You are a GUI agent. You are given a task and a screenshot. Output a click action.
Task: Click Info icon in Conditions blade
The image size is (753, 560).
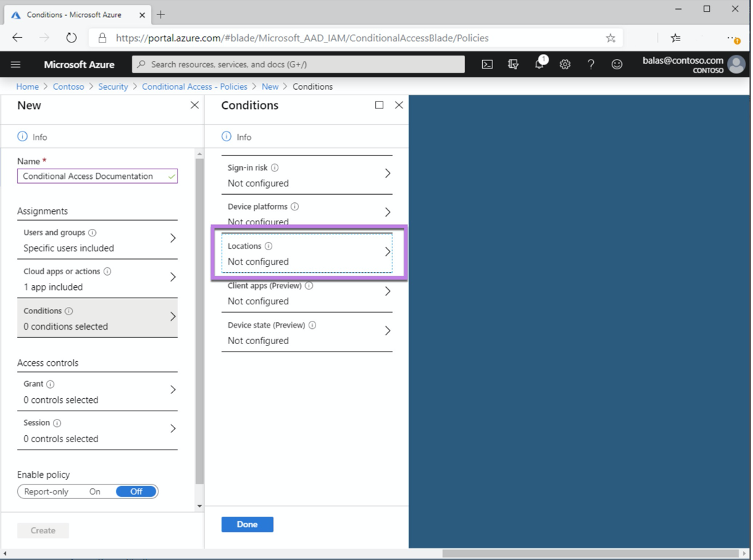click(226, 137)
